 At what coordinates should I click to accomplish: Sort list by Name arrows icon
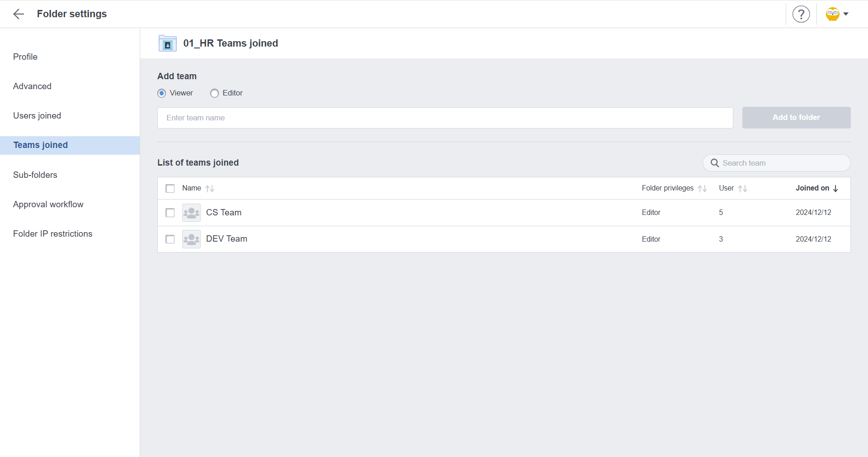(x=210, y=189)
